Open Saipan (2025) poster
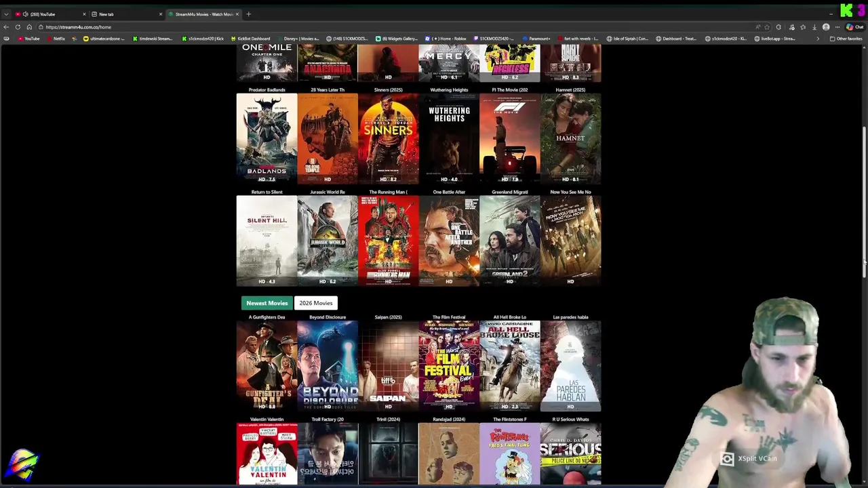 coord(389,366)
